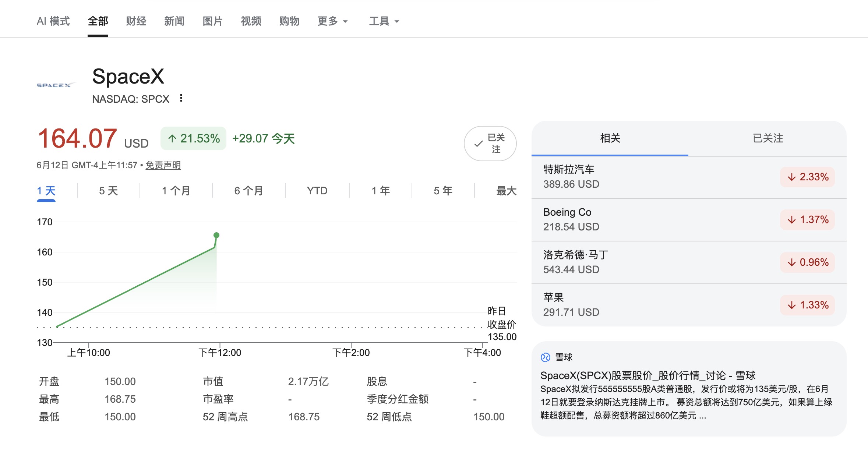Select the 1 天 chart range
The width and height of the screenshot is (868, 452).
click(46, 191)
